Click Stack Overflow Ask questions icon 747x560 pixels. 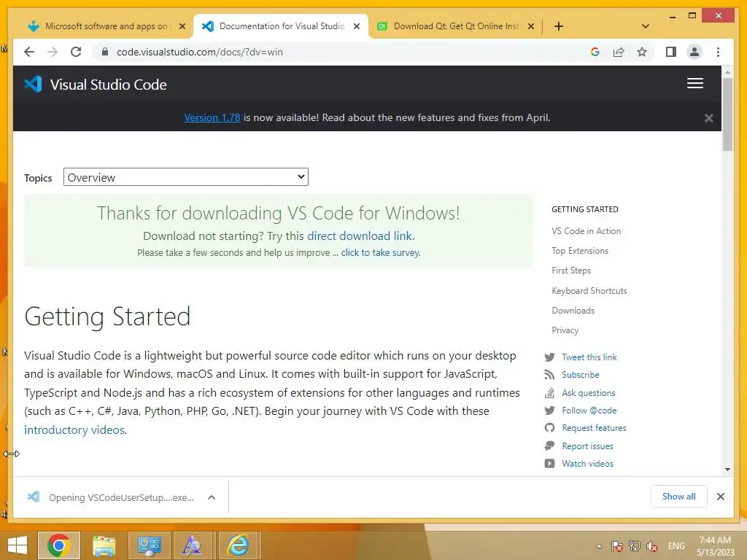[549, 393]
